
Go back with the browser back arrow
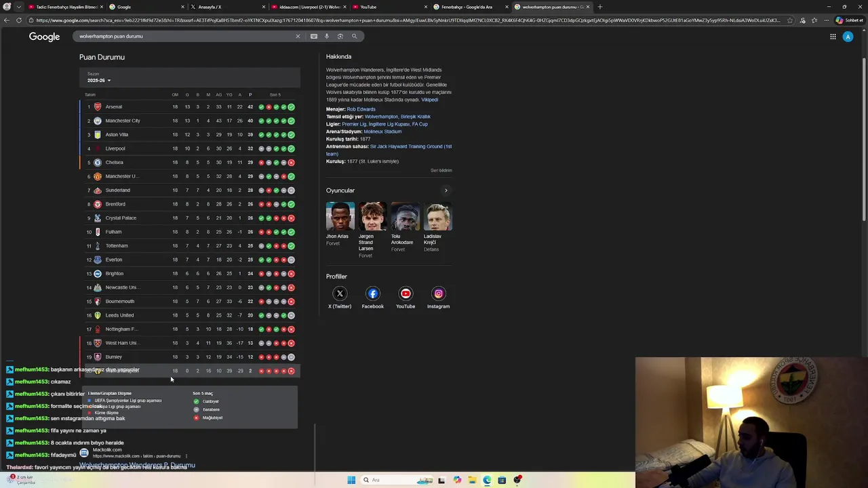[x=6, y=20]
